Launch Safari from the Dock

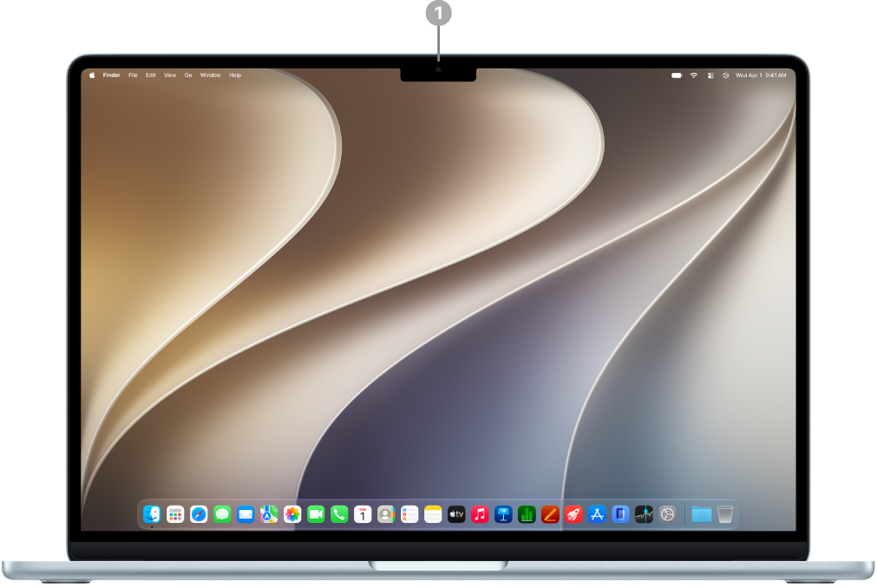[199, 513]
